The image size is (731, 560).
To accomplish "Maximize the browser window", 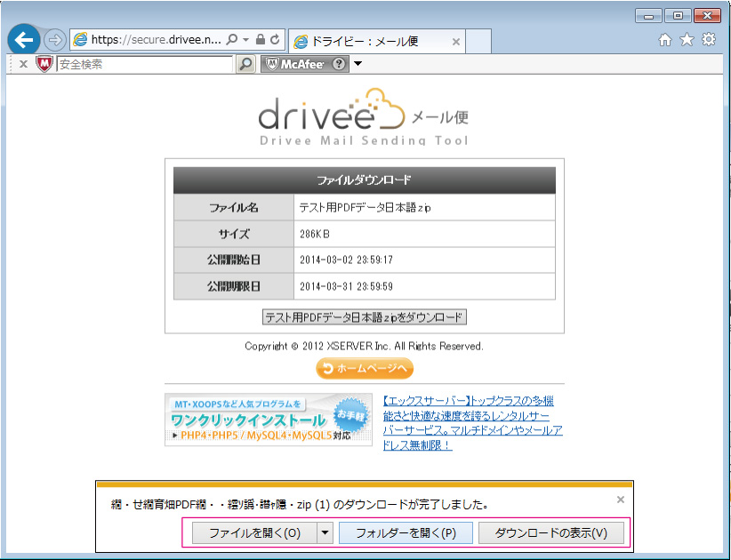I will click(678, 16).
